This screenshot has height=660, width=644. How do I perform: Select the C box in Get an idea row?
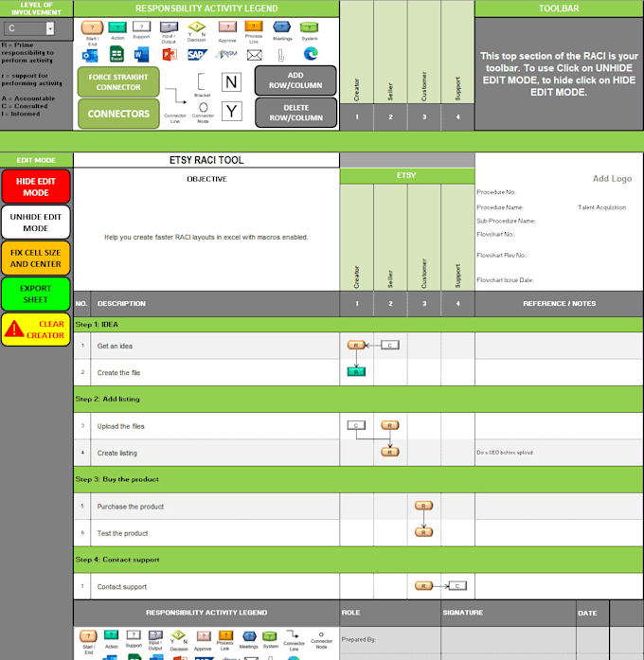pos(390,346)
